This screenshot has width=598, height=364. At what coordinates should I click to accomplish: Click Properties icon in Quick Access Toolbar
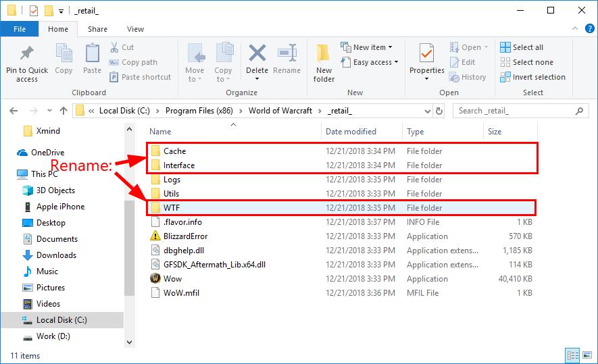click(x=34, y=11)
